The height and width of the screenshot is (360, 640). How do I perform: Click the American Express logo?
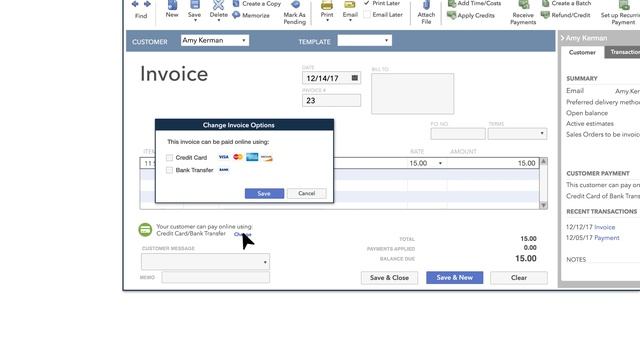pyautogui.click(x=252, y=157)
